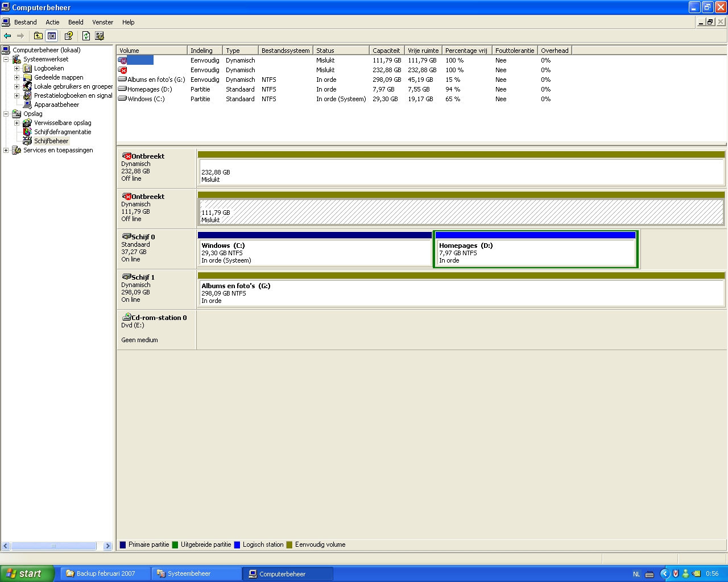Go back with the blue arrow
Screen dimensions: 728x582
point(7,36)
